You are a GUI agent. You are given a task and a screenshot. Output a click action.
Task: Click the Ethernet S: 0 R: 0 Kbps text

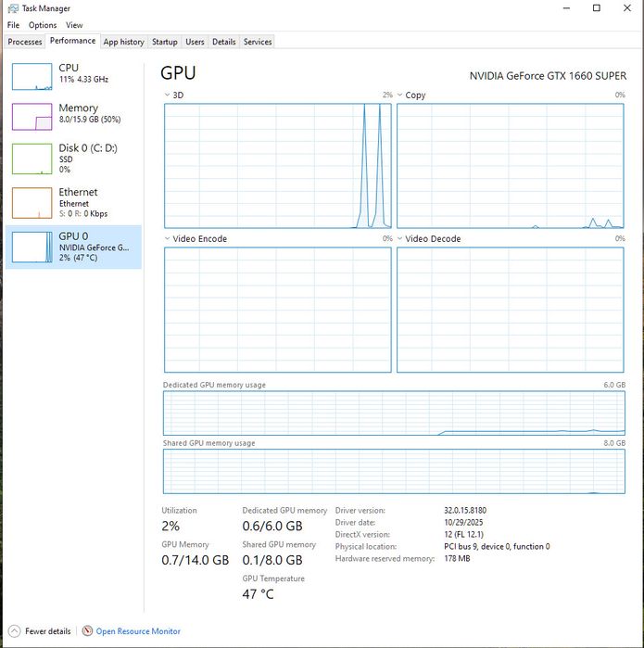[x=83, y=213]
